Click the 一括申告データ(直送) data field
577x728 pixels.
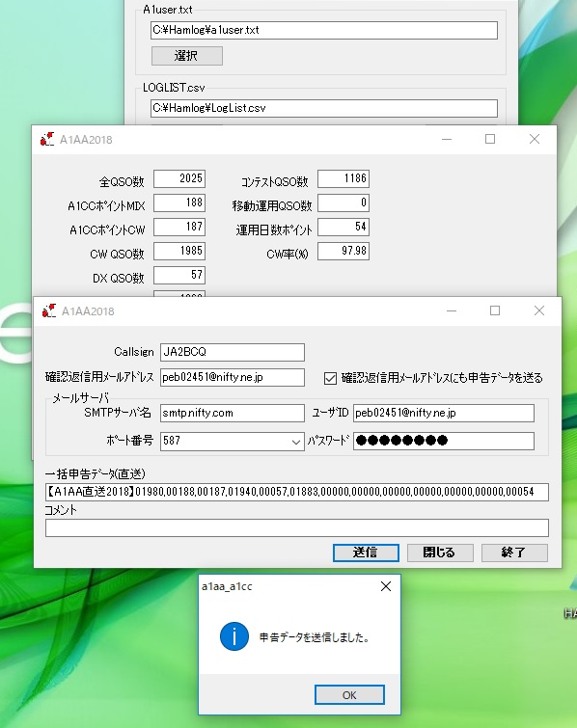pos(297,492)
